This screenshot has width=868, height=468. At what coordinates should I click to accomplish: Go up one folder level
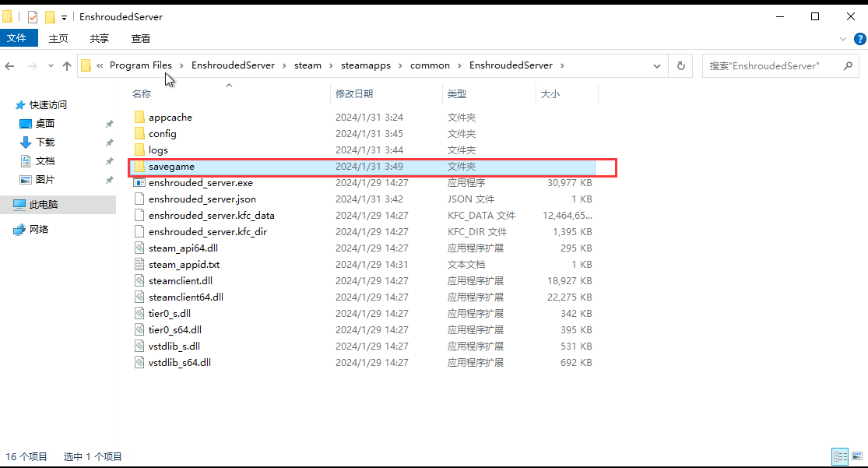(67, 66)
